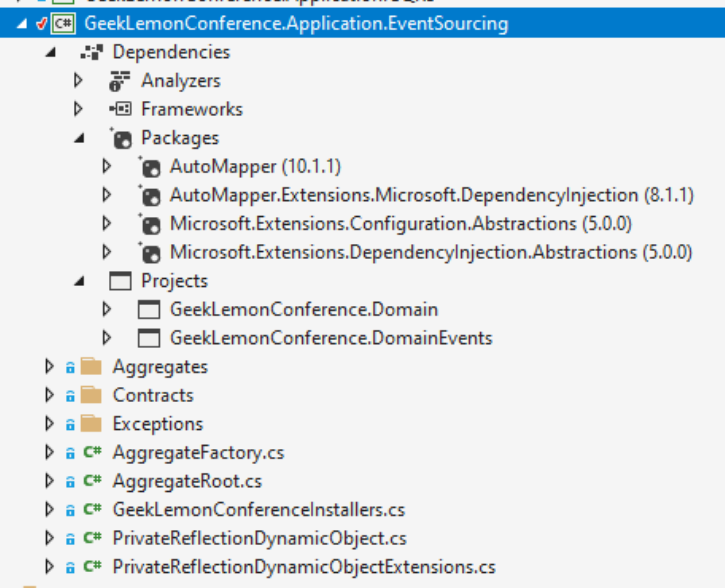Click the Dependencies icon
This screenshot has width=725, height=588.
tap(91, 52)
